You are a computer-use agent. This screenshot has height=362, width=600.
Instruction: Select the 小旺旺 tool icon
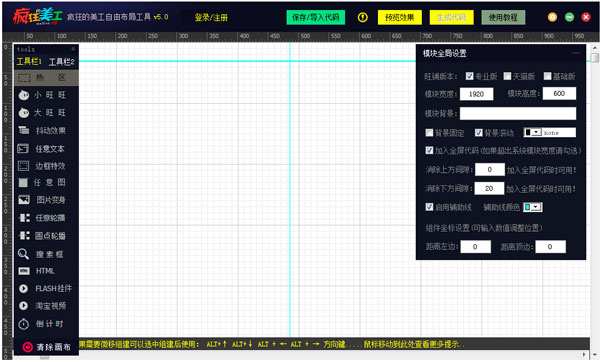24,95
